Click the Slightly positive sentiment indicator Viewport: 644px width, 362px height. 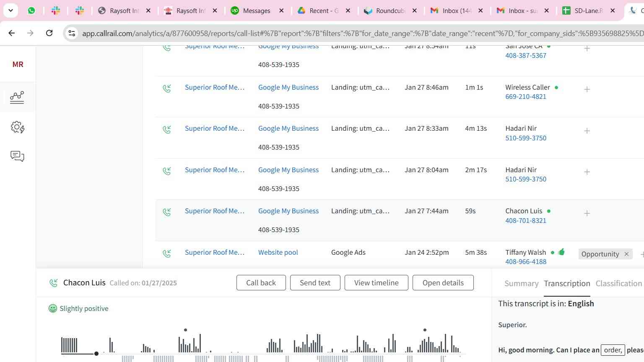tap(78, 308)
